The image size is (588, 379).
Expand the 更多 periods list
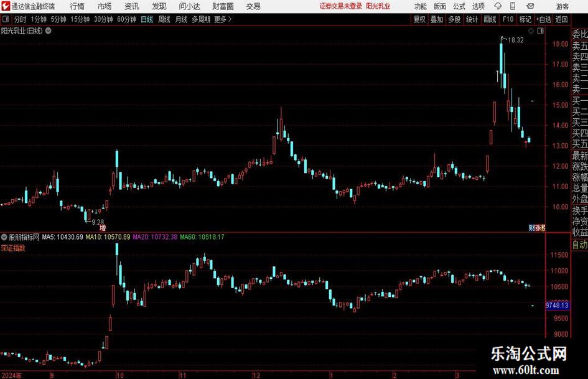click(x=223, y=19)
